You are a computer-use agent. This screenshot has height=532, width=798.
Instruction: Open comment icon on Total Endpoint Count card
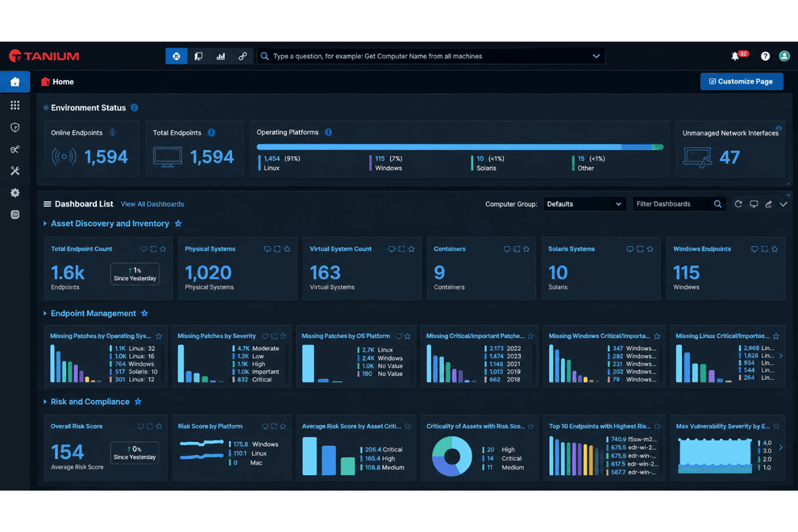pyautogui.click(x=143, y=249)
